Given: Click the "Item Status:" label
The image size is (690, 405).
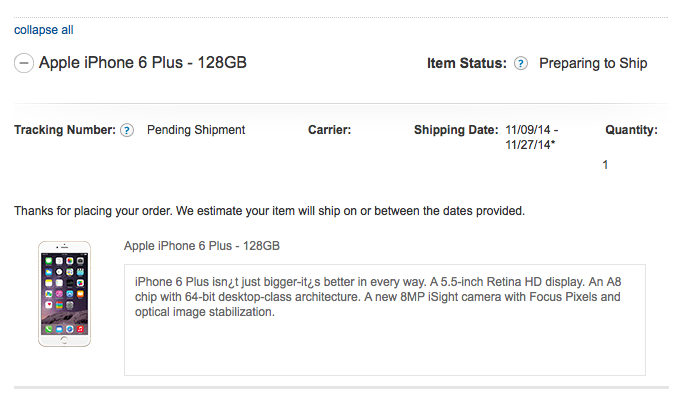Looking at the screenshot, I should pos(467,64).
